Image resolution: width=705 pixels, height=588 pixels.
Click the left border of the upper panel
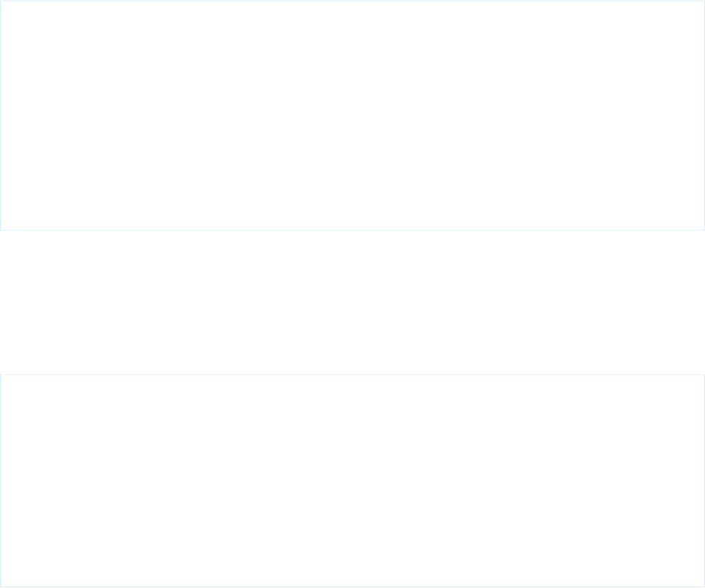(1, 116)
